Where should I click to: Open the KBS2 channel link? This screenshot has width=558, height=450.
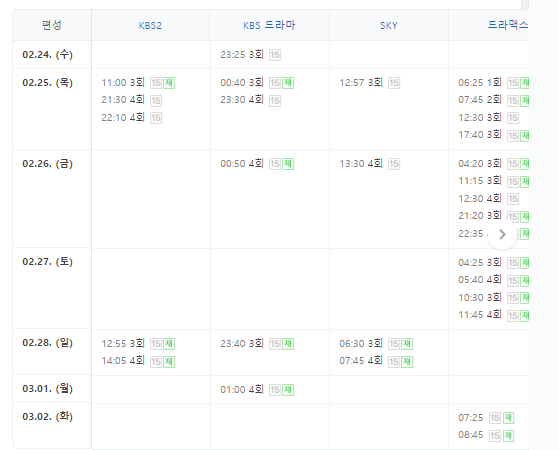click(x=150, y=26)
